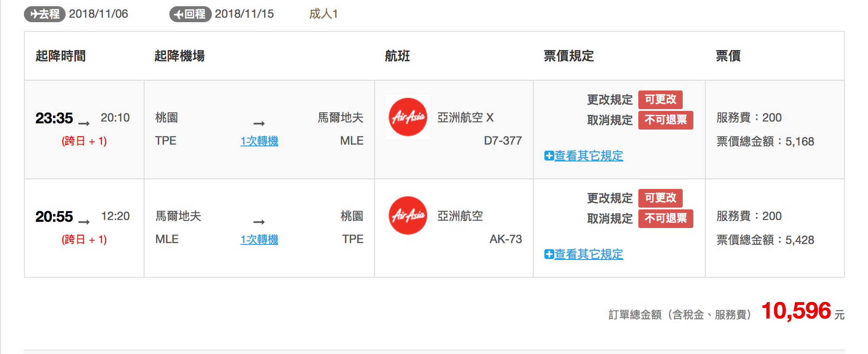Expand 查看其它規定 for flight D7-377
This screenshot has width=868, height=354.
tap(589, 156)
